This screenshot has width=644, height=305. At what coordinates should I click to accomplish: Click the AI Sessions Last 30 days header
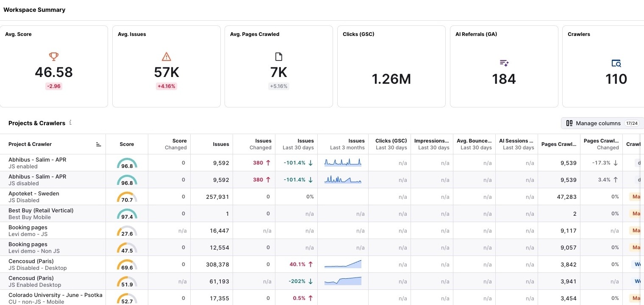pos(516,144)
